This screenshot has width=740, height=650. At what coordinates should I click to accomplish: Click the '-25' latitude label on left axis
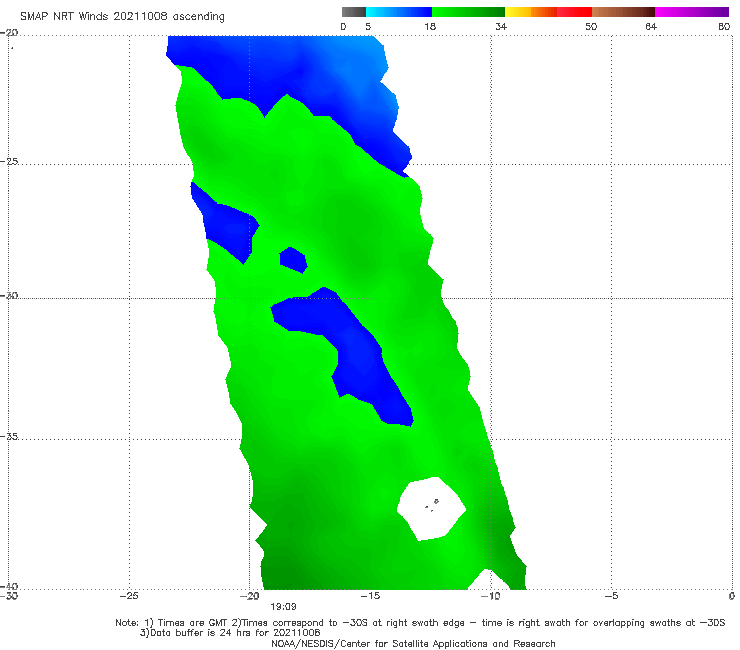point(9,161)
